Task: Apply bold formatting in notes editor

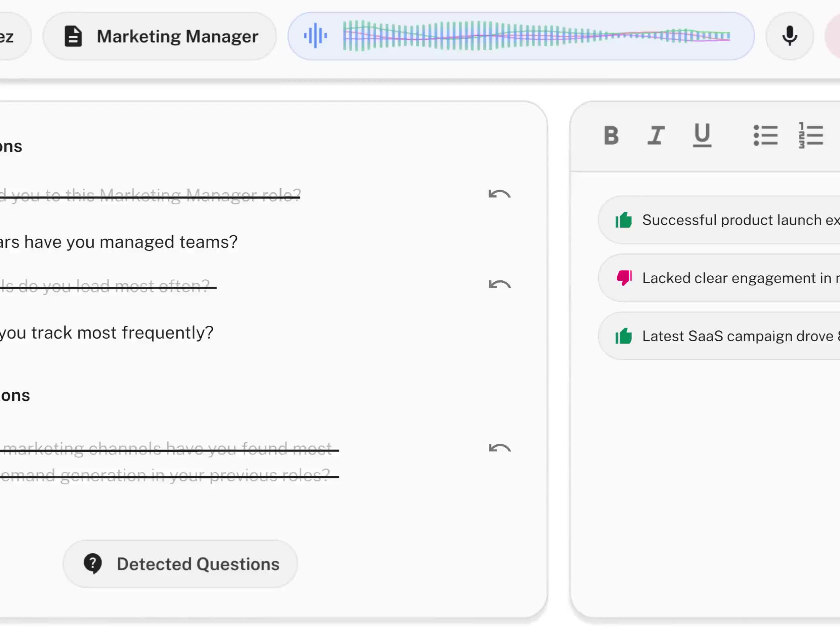Action: click(611, 135)
